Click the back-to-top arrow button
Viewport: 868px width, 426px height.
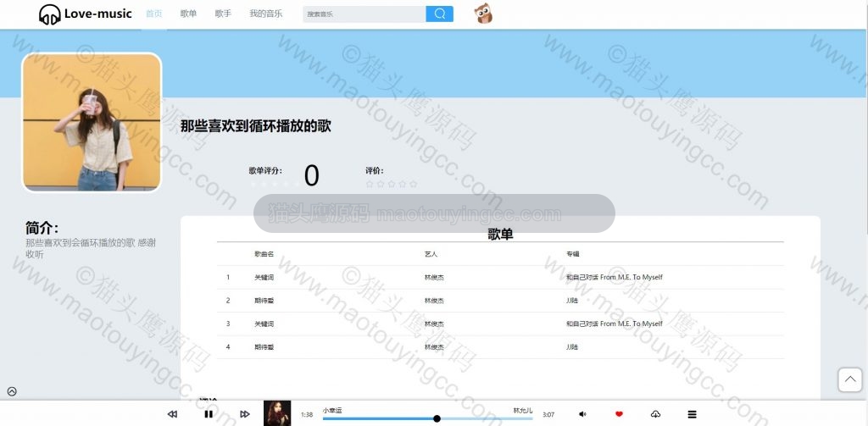(x=849, y=379)
